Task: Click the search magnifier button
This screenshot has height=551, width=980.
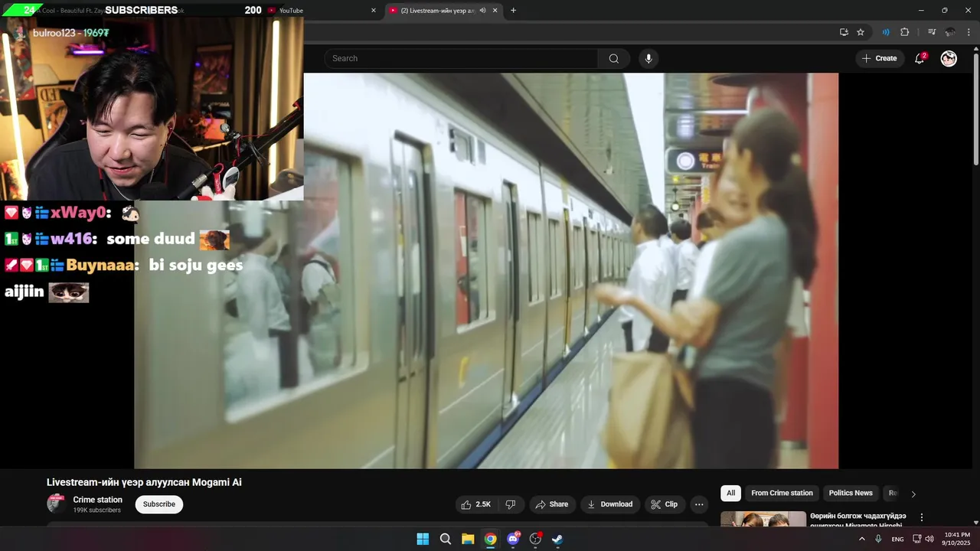Action: pos(614,58)
